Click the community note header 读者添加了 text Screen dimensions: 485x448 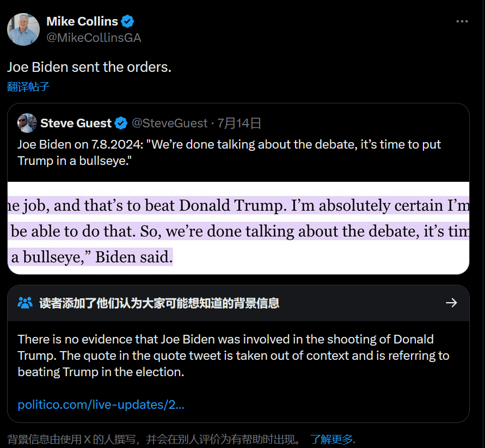[x=159, y=303]
